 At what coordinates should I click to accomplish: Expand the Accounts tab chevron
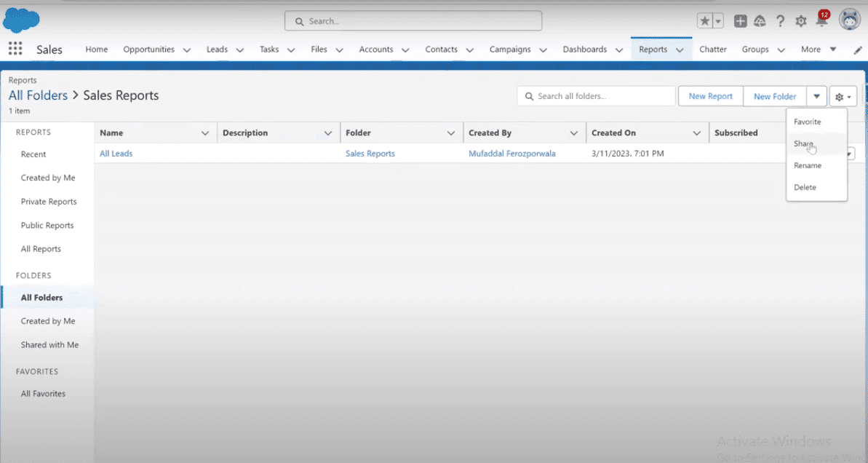coord(405,50)
